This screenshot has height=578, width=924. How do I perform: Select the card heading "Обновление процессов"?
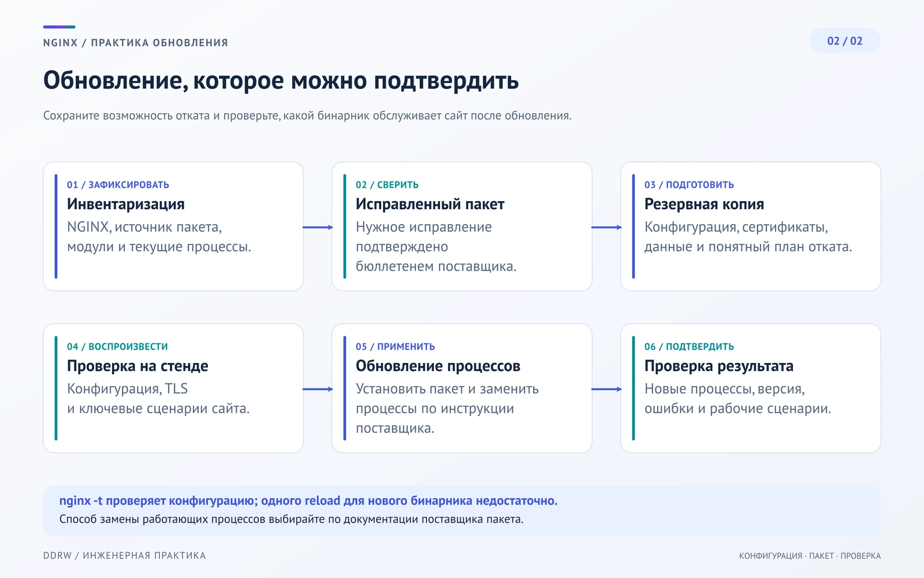click(438, 366)
